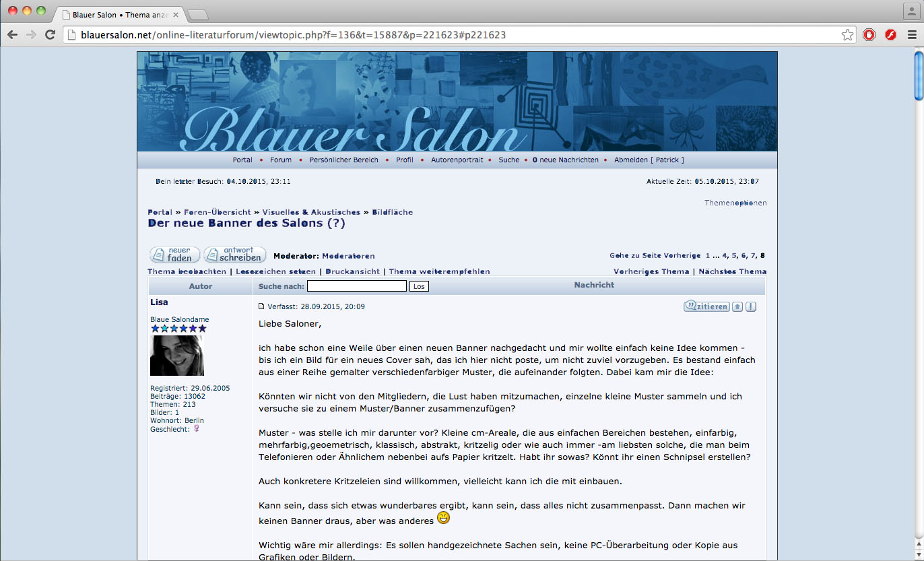Select the Blauer Salon browser tab
Viewport: 924px width, 561px height.
tap(121, 14)
